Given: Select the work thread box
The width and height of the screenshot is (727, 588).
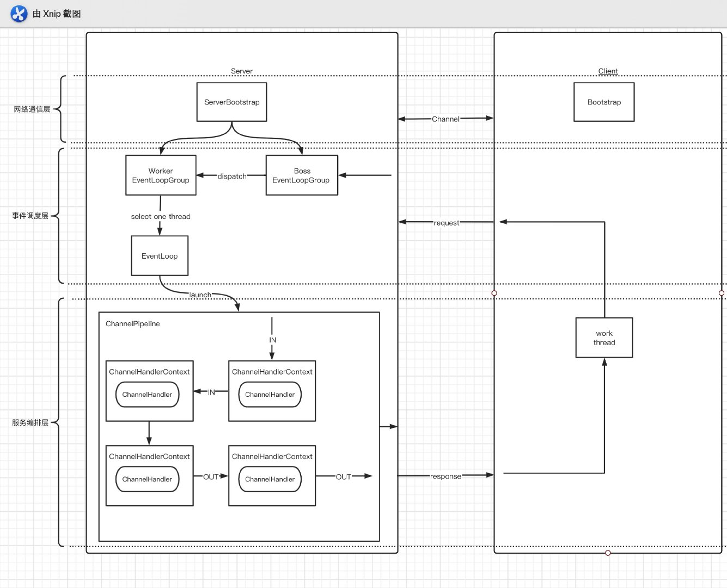Looking at the screenshot, I should tap(604, 338).
